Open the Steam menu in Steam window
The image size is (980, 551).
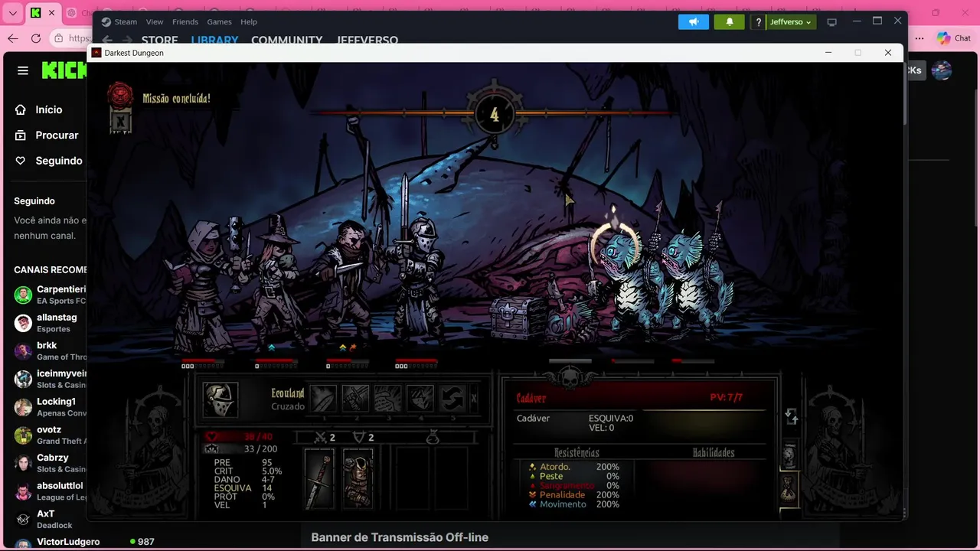(126, 21)
